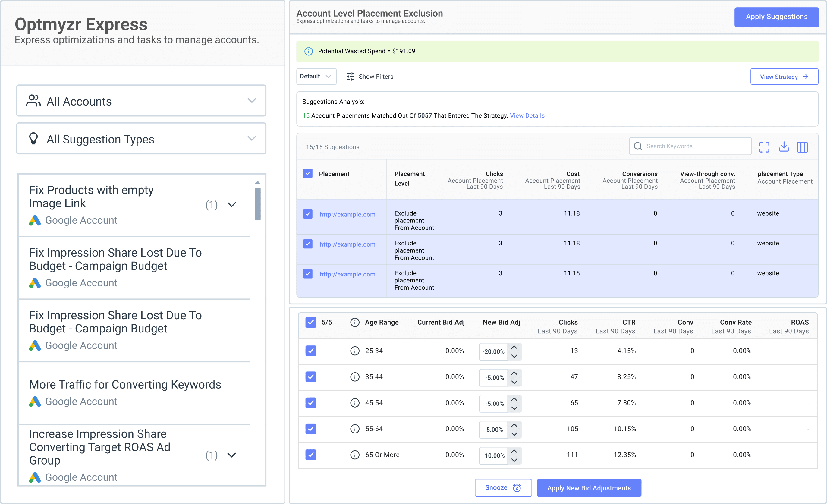
Task: Click the info icon for the 45-54 row
Action: tap(355, 403)
